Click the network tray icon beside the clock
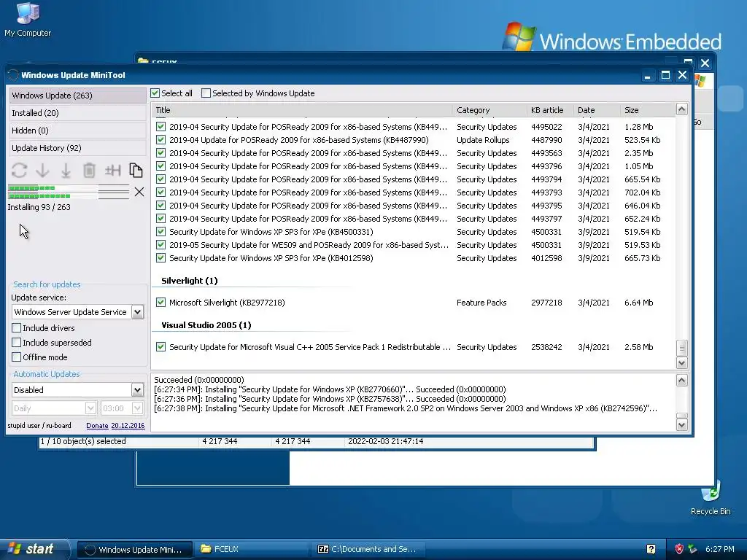 tap(692, 549)
